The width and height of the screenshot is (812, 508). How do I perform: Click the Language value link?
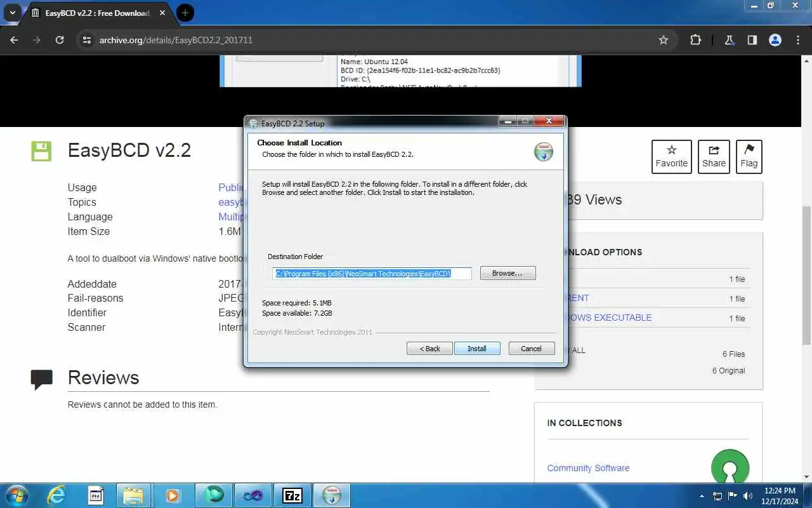point(232,217)
